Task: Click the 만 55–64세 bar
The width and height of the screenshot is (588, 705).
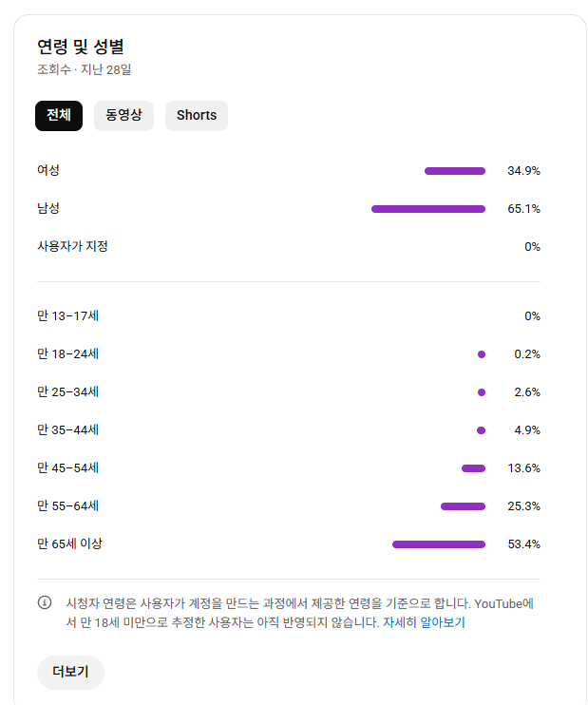Action: [463, 506]
